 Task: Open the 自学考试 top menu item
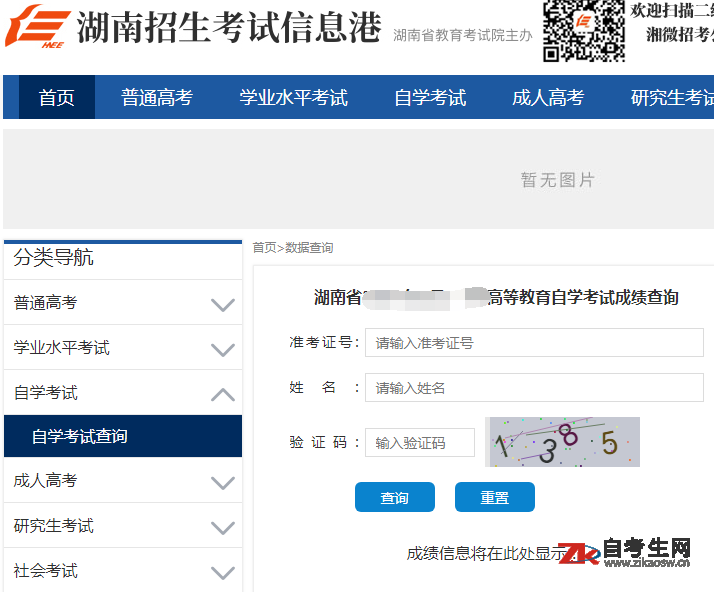click(x=430, y=97)
